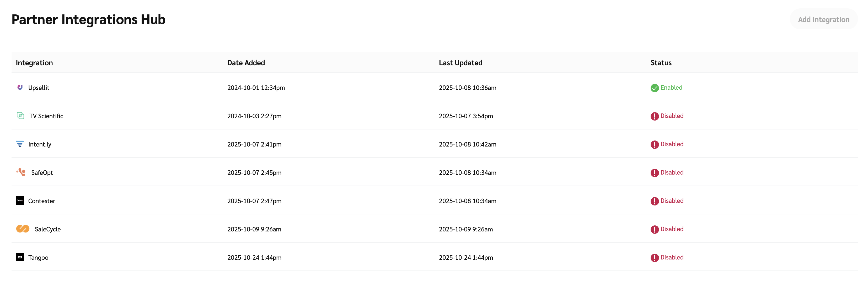Sort by the Integration column header
Image resolution: width=868 pixels, height=282 pixels.
[34, 63]
